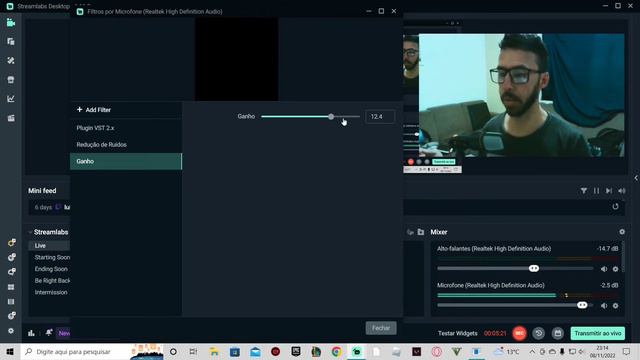640x360 pixels.
Task: Open the Editor icon in left sidebar
Action: [11, 23]
